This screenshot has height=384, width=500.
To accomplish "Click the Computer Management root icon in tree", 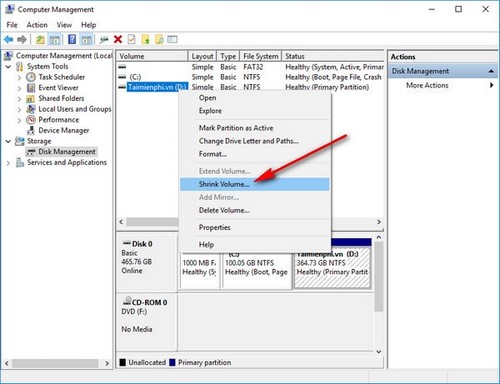I will coord(9,56).
